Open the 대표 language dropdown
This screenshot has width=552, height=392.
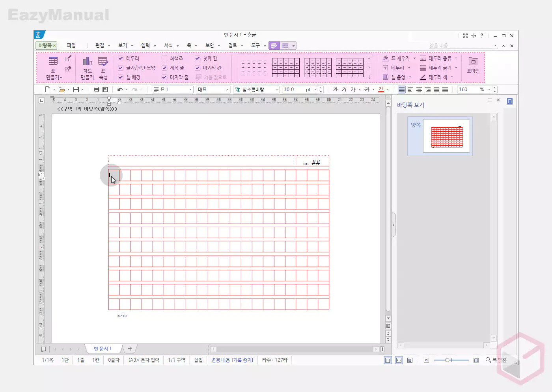click(x=213, y=90)
